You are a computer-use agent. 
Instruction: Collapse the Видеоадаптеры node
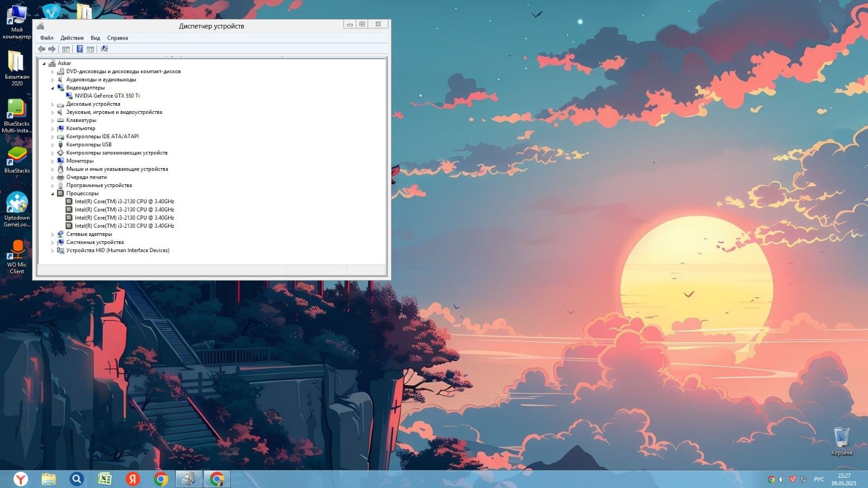point(53,88)
